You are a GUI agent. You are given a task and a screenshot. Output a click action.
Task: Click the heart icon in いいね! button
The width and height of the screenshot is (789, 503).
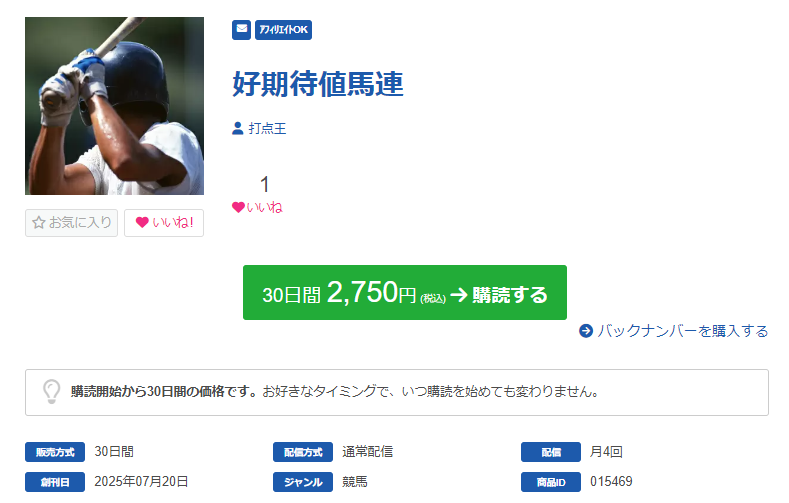(142, 222)
